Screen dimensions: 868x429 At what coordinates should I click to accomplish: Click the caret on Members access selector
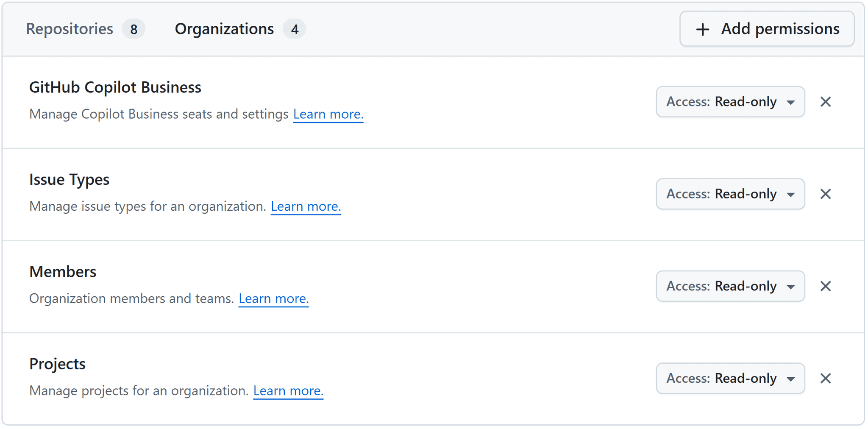tap(791, 286)
